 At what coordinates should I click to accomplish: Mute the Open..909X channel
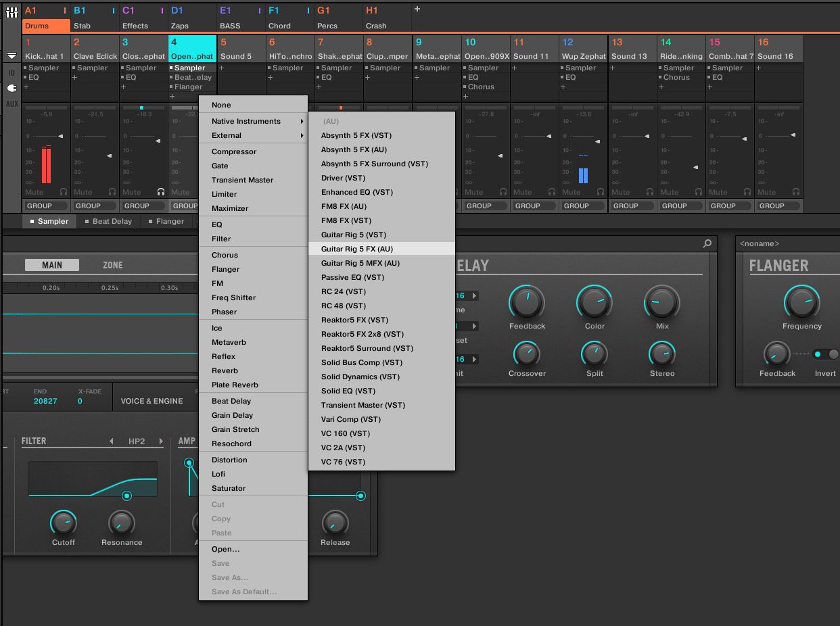pyautogui.click(x=474, y=192)
